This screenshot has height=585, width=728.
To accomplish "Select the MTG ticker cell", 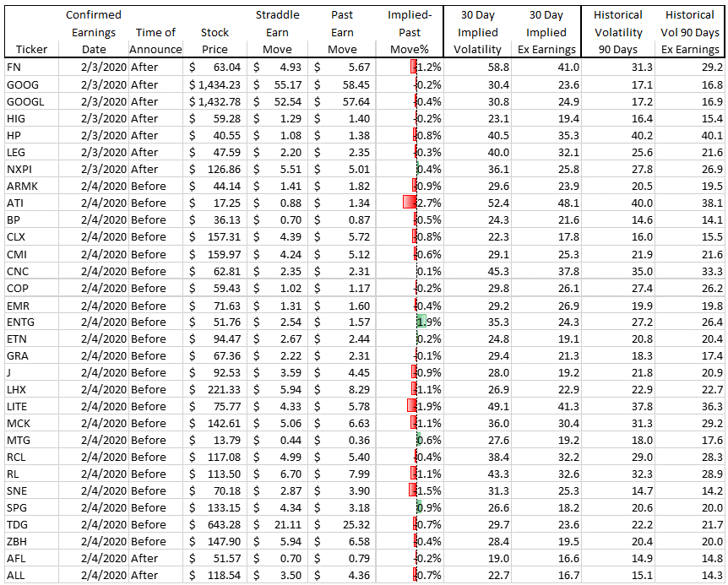I will coord(31,441).
